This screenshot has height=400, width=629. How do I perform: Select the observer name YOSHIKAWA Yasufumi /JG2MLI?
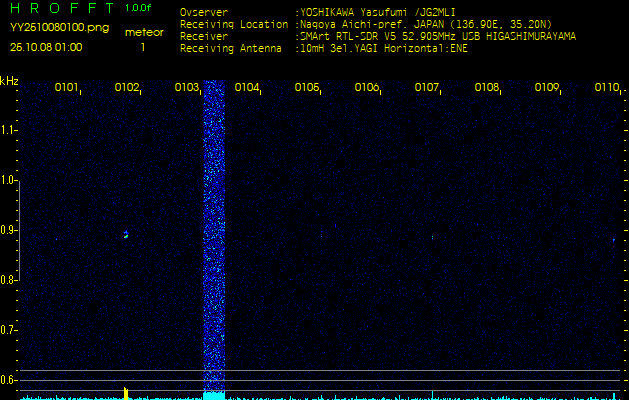[377, 12]
